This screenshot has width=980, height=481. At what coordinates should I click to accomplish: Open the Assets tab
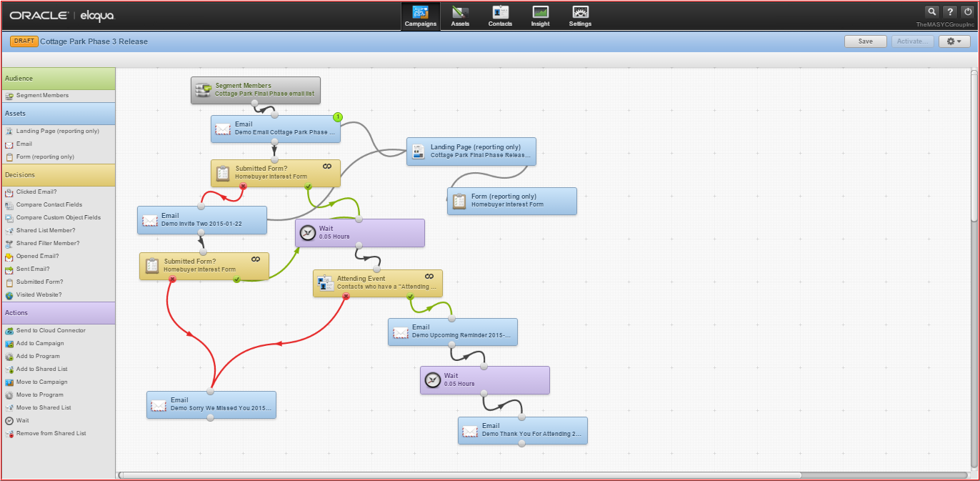point(460,16)
